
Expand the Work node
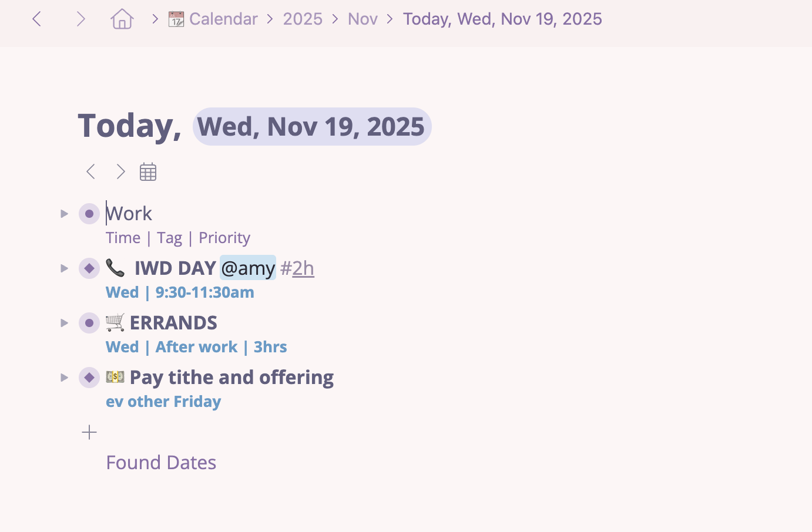pyautogui.click(x=65, y=214)
